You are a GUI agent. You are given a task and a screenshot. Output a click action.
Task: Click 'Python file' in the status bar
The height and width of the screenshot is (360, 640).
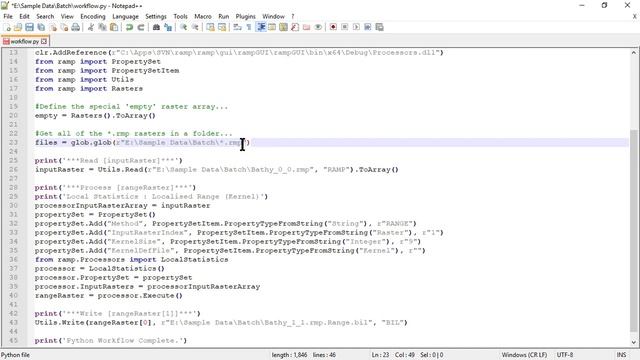(16, 355)
